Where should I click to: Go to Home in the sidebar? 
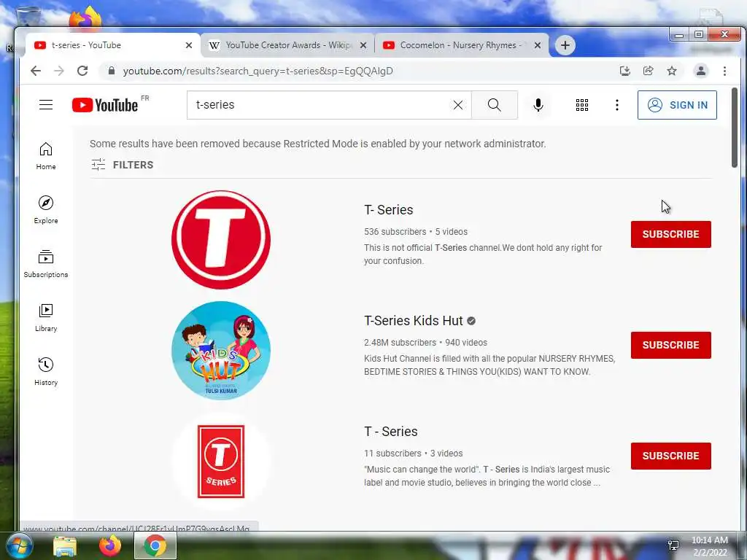tap(46, 156)
